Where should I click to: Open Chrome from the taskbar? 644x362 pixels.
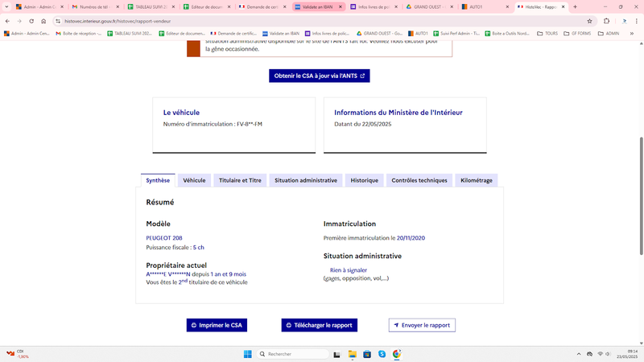click(397, 354)
